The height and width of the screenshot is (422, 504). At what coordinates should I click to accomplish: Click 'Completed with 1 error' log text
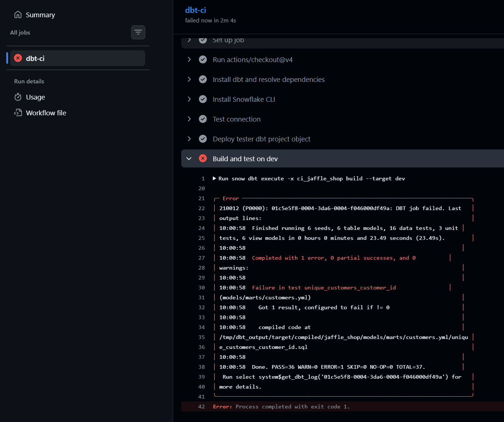coord(334,258)
